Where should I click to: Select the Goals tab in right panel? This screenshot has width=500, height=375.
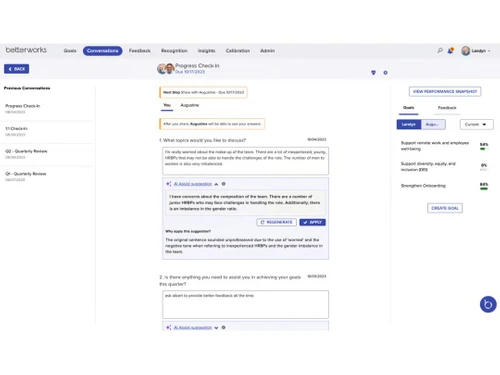click(409, 108)
